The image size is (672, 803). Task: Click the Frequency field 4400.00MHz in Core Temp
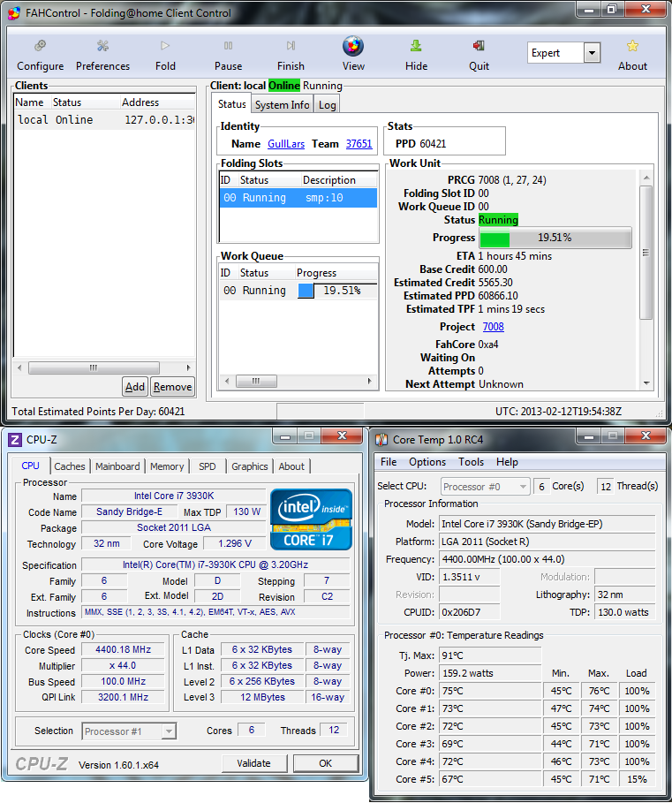547,559
